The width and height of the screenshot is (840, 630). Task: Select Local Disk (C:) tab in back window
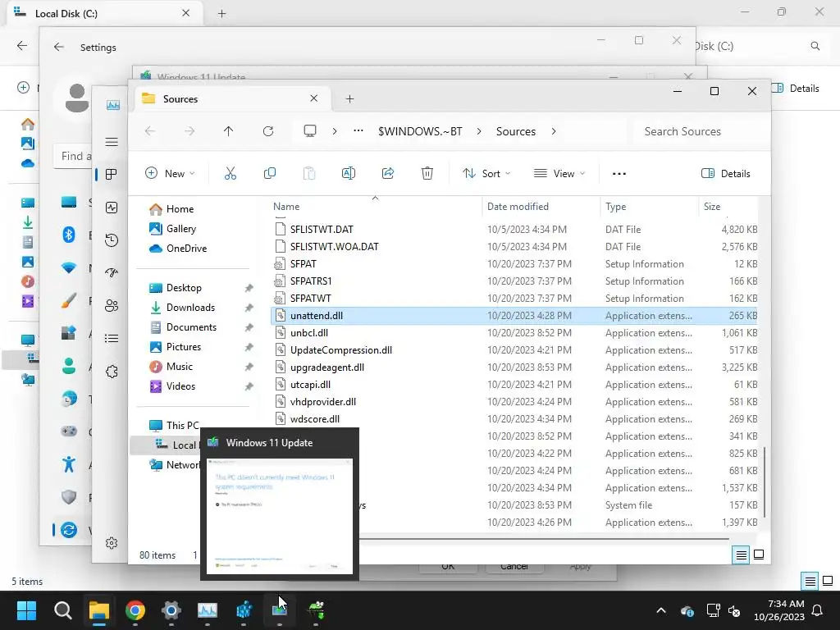click(x=104, y=13)
